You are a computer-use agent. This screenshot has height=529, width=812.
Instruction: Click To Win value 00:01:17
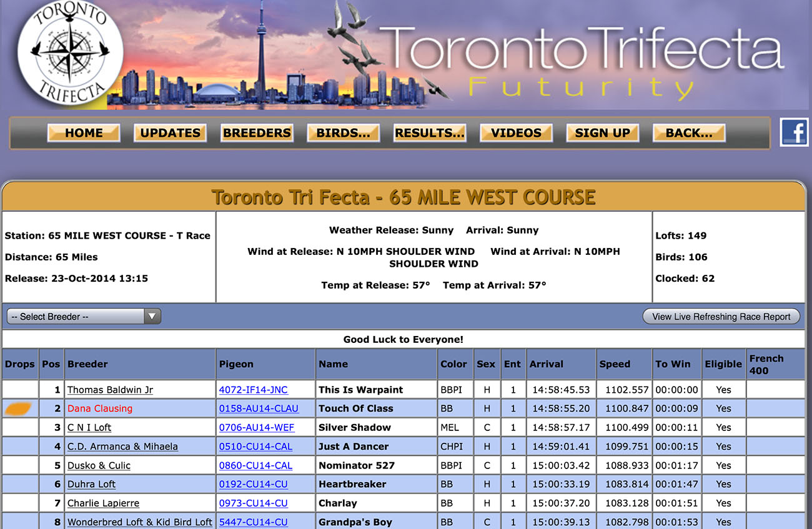click(676, 465)
